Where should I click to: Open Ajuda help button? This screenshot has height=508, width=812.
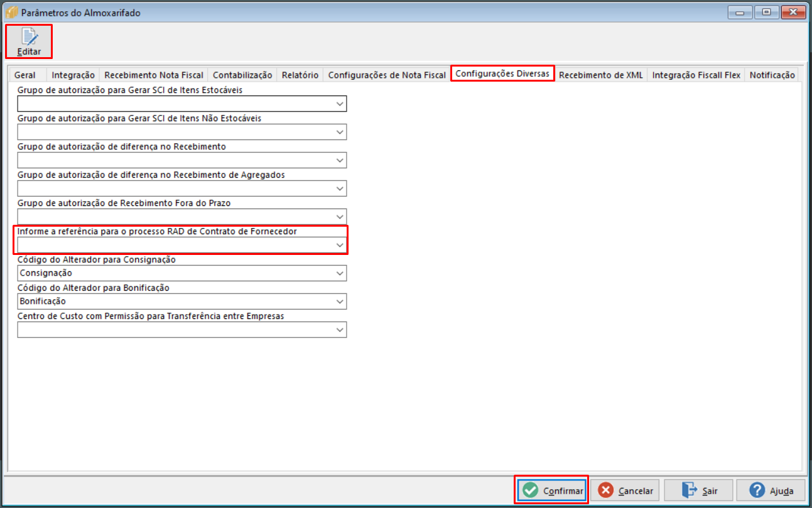point(772,490)
